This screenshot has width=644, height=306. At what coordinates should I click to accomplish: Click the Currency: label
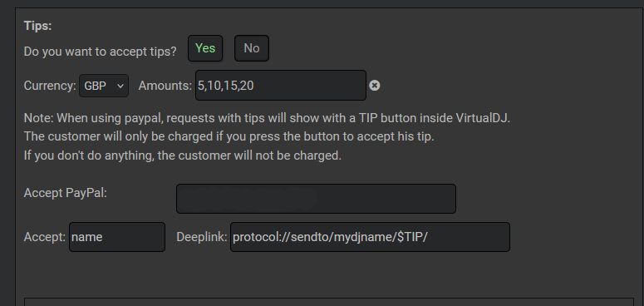click(50, 86)
